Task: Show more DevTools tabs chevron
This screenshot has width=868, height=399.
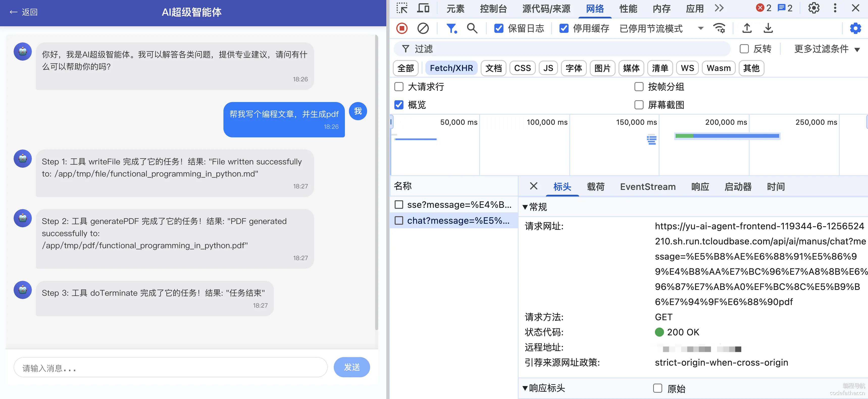Action: click(x=719, y=8)
